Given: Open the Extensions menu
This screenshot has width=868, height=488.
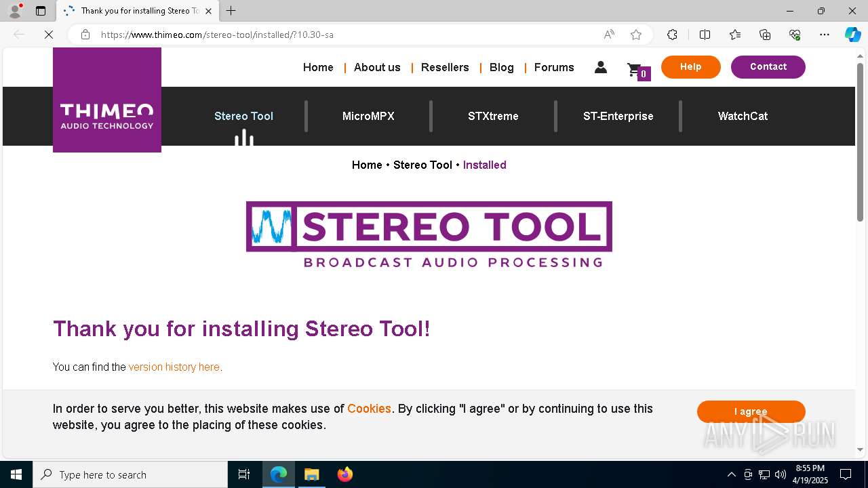Looking at the screenshot, I should (672, 35).
